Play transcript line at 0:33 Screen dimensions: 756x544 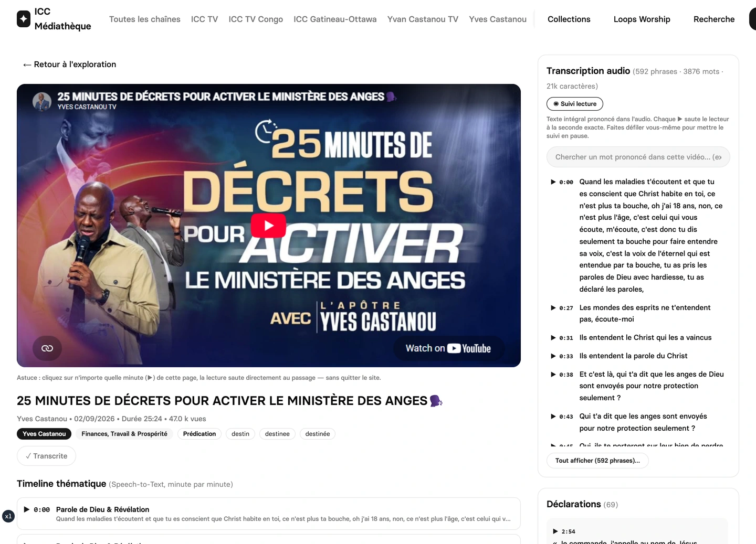[x=562, y=356]
